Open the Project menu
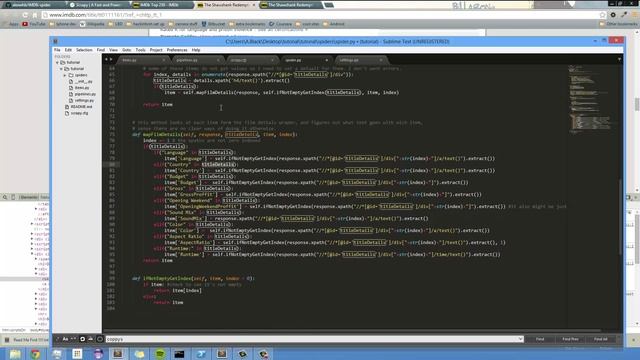This screenshot has height=360, width=640. pyautogui.click(x=156, y=50)
